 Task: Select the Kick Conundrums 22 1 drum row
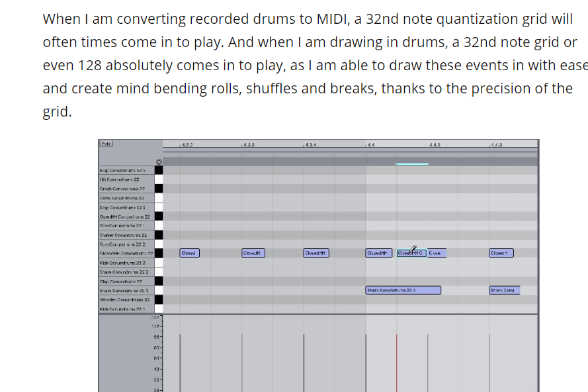(x=126, y=309)
